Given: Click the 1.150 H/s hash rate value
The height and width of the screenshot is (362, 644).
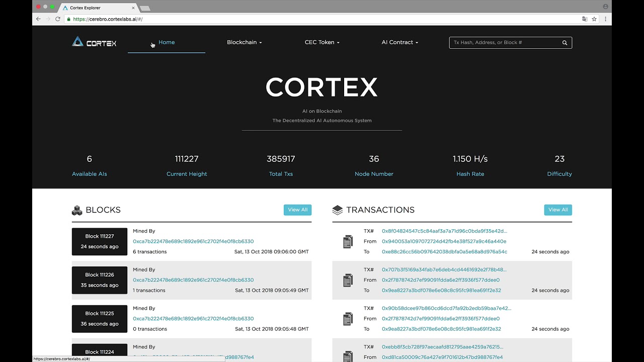Looking at the screenshot, I should 470,159.
